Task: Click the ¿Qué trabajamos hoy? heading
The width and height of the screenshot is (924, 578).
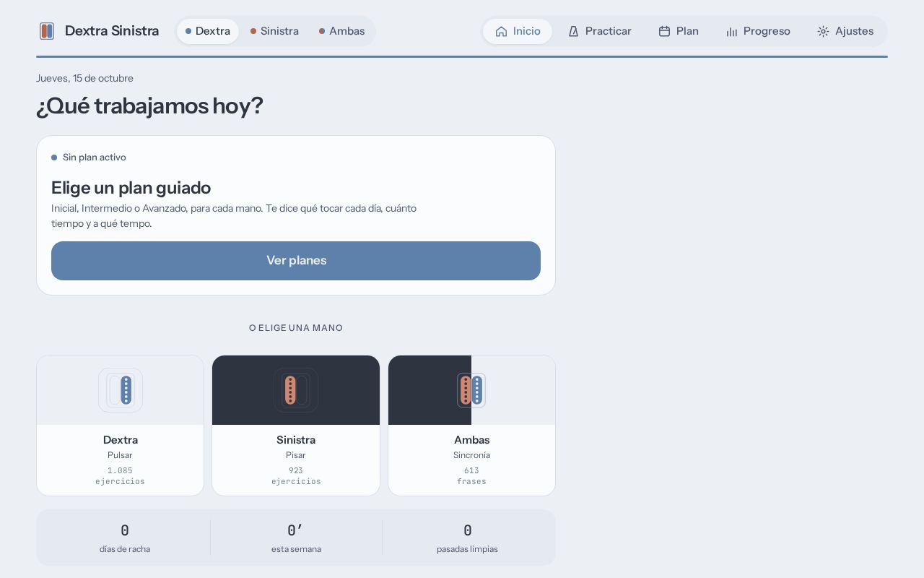Action: [149, 106]
